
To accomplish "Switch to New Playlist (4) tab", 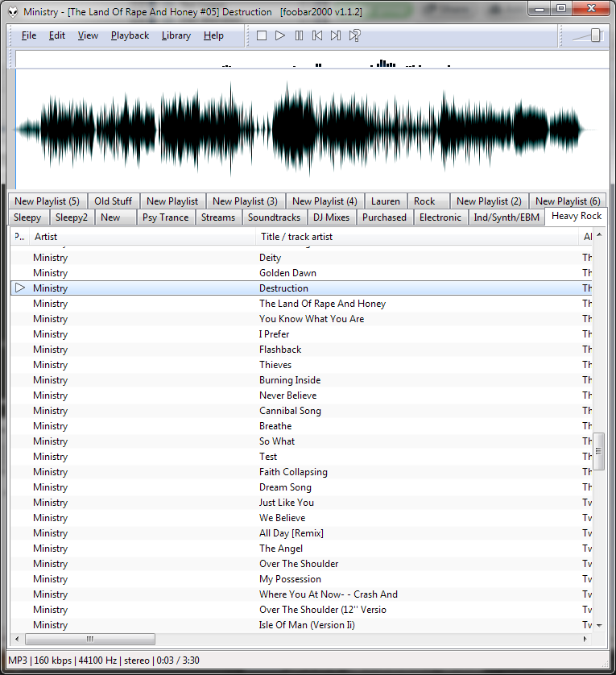I will 325,201.
